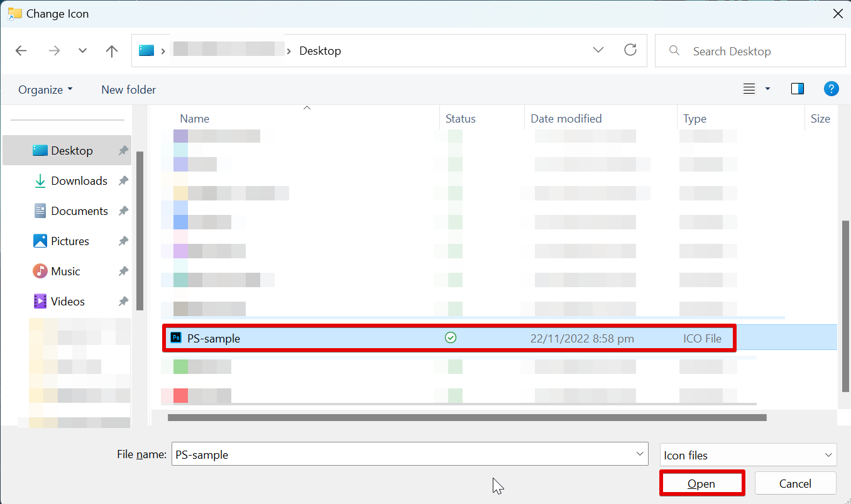This screenshot has width=851, height=504.
Task: Open the Icon files type filter
Action: tap(749, 455)
